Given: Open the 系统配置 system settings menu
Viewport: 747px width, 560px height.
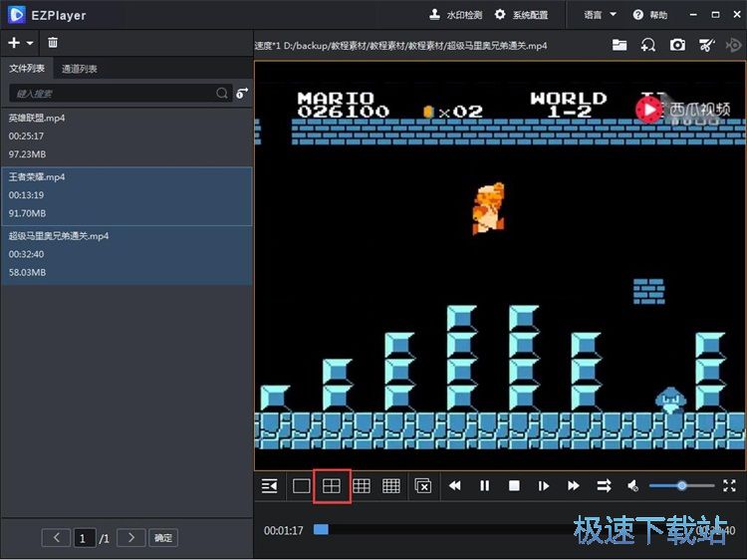Looking at the screenshot, I should [522, 15].
